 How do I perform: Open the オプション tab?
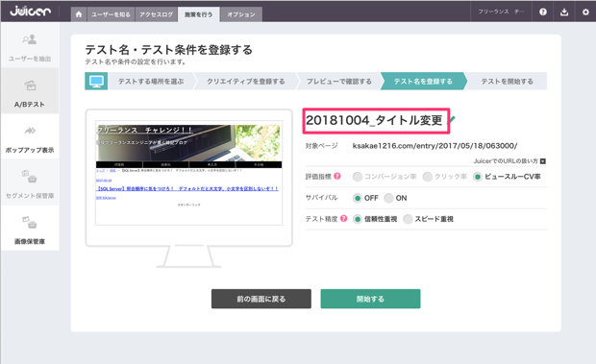coord(241,14)
